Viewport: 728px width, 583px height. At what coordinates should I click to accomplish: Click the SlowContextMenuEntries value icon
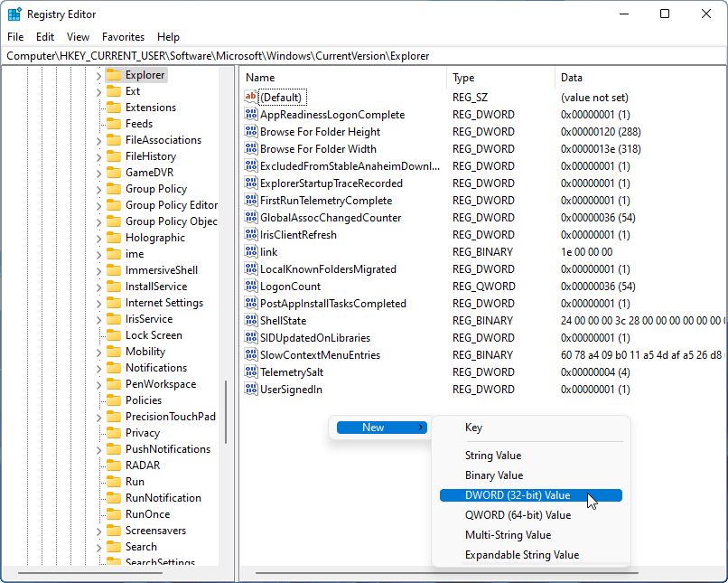coord(251,355)
